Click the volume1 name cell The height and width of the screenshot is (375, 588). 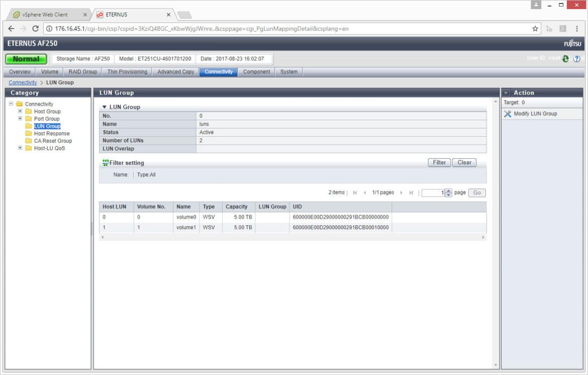pyautogui.click(x=186, y=228)
